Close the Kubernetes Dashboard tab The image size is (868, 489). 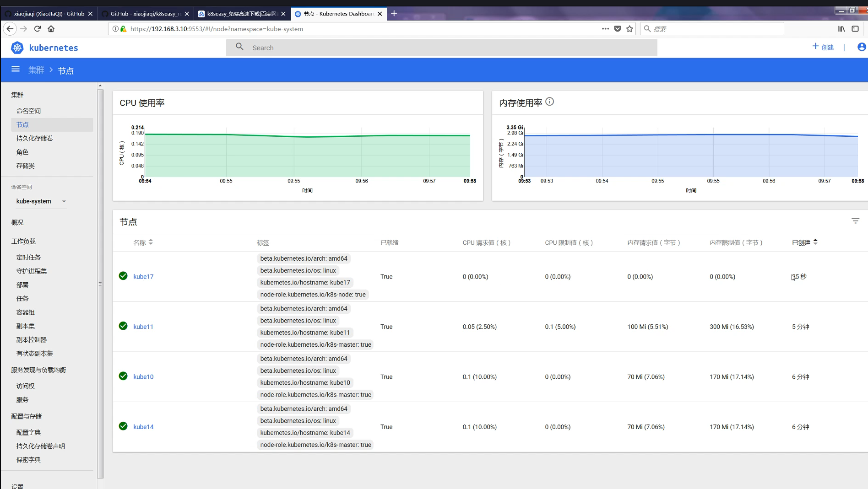coord(380,14)
